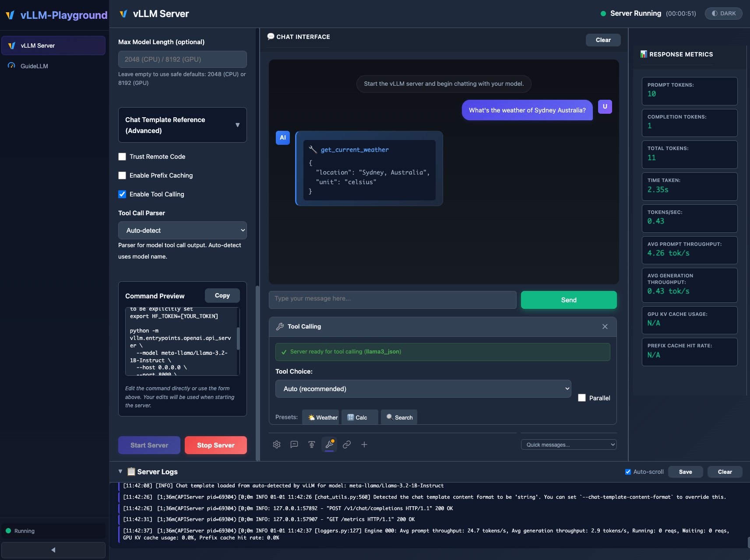Click the text formatting icon below chat input
Screen dimensions: 750x560
coord(312,444)
